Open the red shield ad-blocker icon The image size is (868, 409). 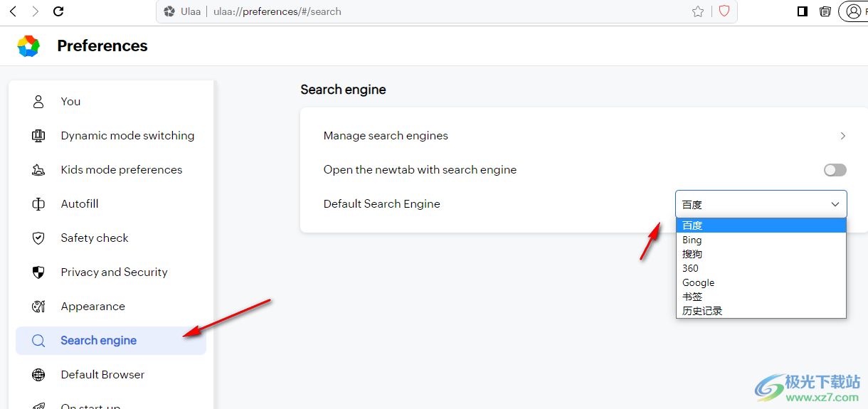click(724, 11)
